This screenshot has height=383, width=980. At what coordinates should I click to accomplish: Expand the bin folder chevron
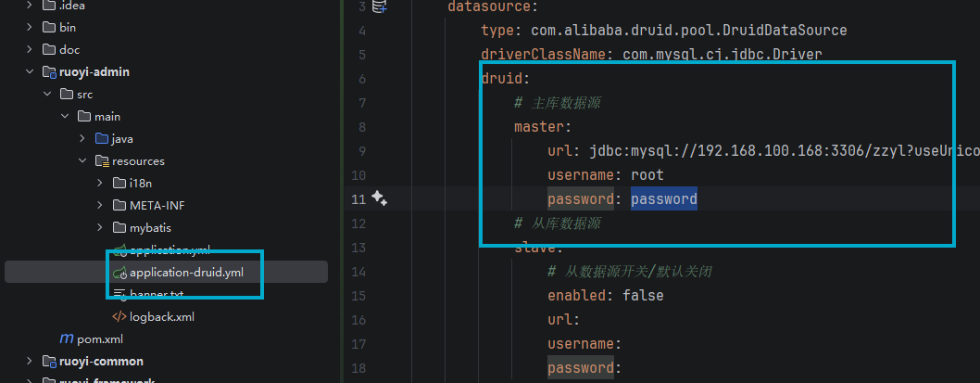coord(30,28)
